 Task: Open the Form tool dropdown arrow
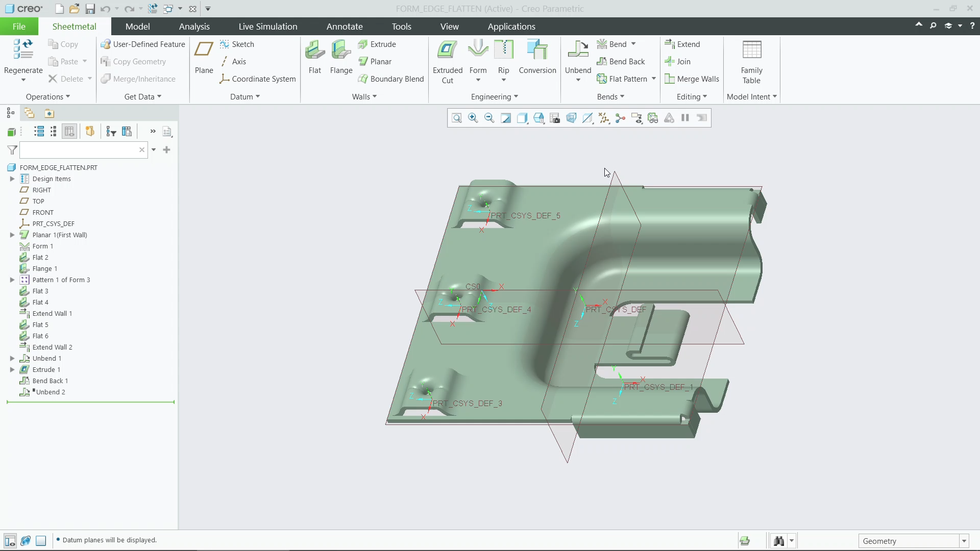pos(478,80)
